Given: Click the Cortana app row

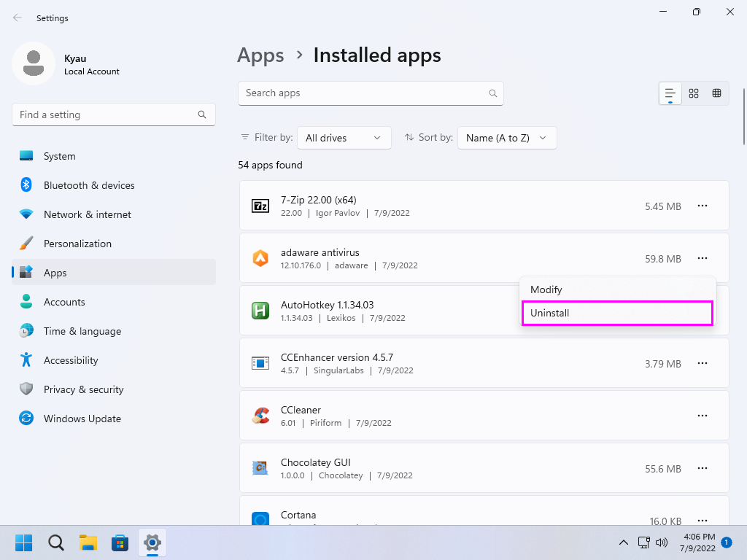Looking at the screenshot, I should 484,510.
